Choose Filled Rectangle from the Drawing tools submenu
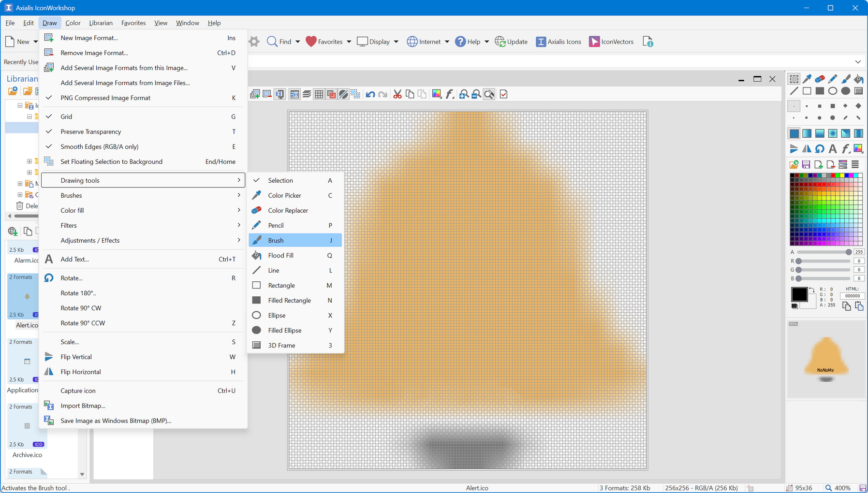The width and height of the screenshot is (868, 493). point(295,300)
